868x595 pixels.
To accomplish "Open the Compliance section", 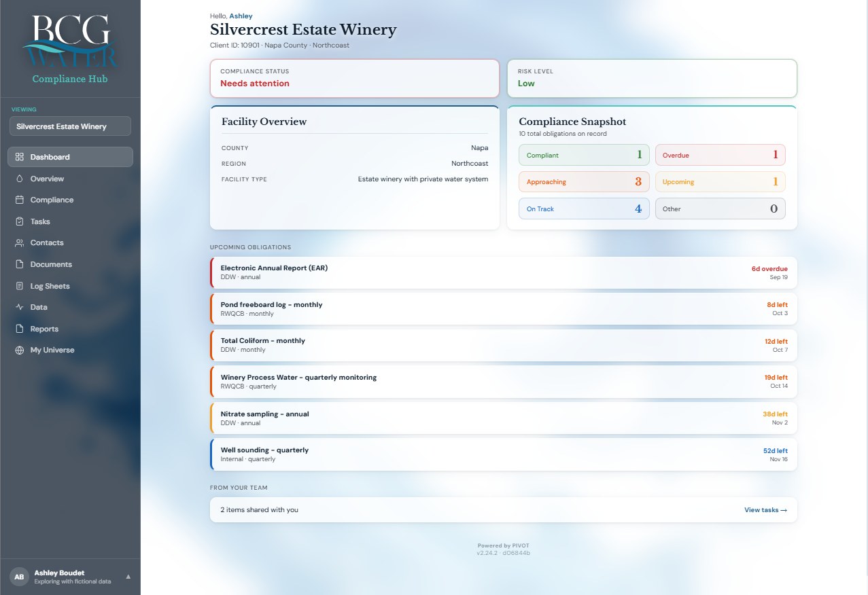I will (x=70, y=200).
